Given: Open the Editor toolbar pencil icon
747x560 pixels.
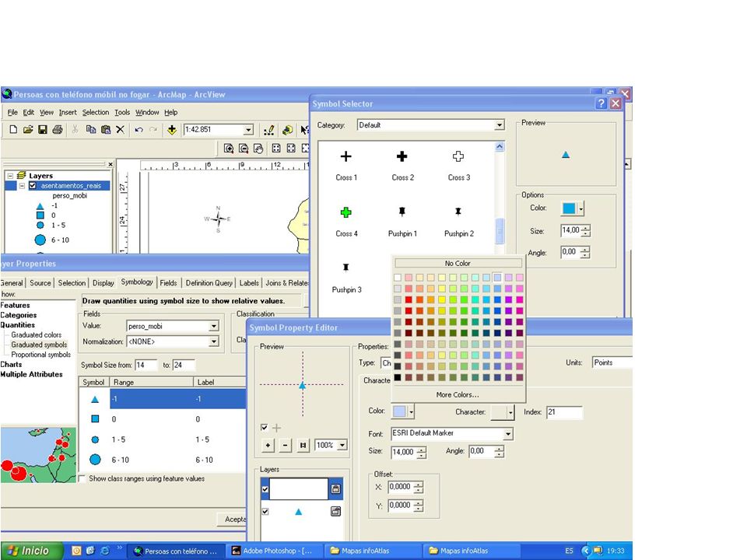Looking at the screenshot, I should coord(268,130).
